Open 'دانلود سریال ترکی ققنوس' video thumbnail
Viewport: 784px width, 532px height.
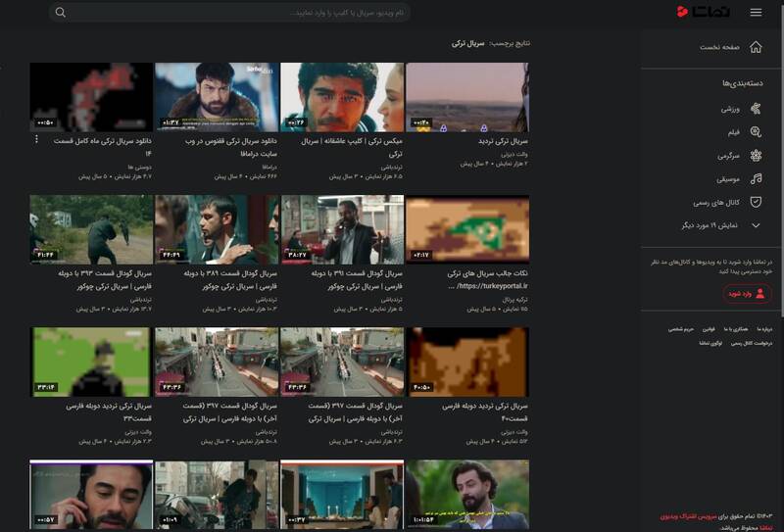(216, 97)
